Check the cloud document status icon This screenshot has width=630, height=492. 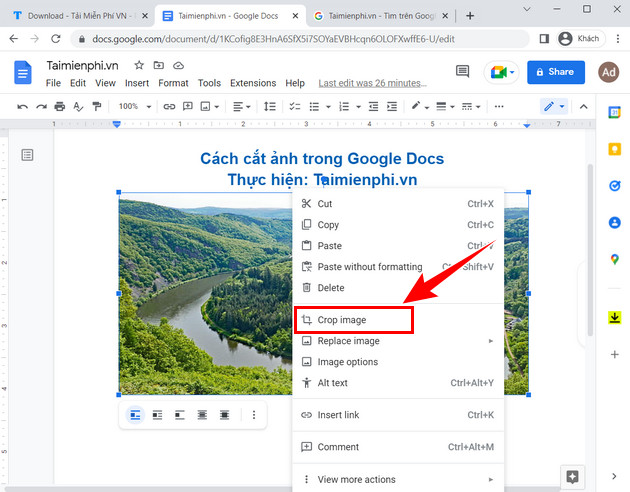pyautogui.click(x=178, y=65)
